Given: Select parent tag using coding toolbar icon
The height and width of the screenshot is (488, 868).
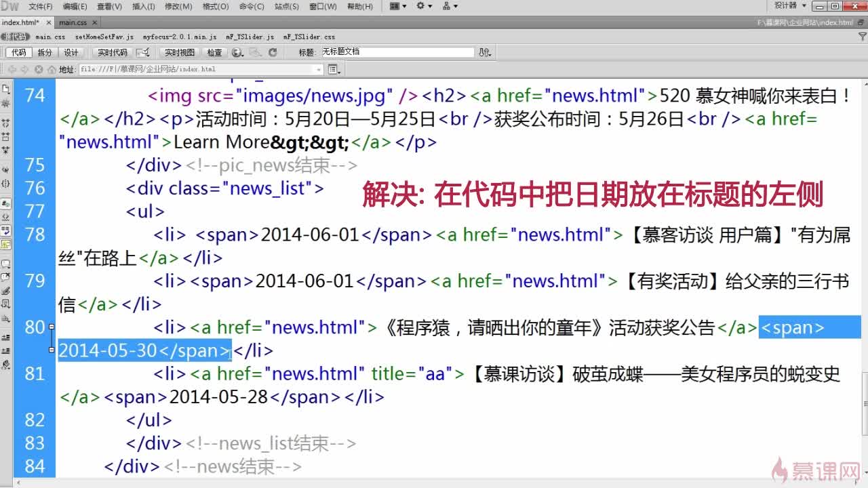Looking at the screenshot, I should point(5,169).
